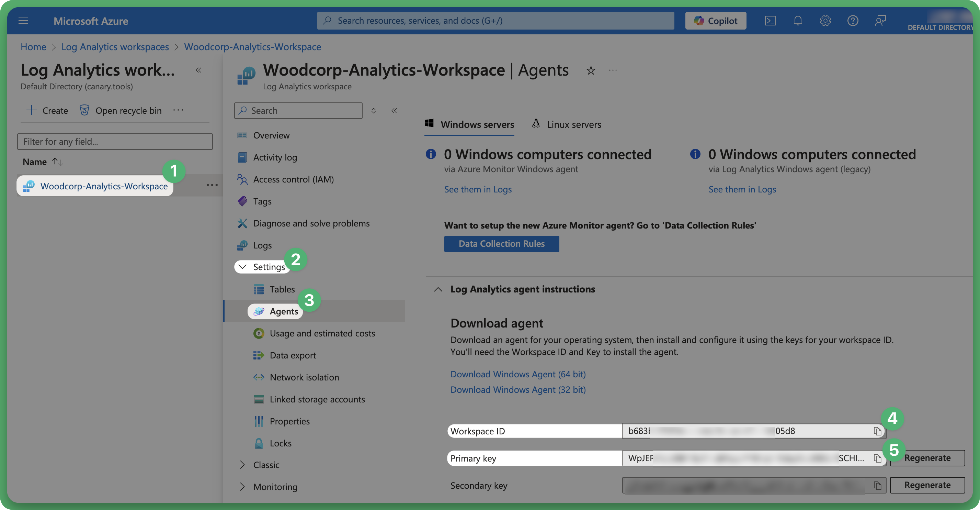Copy the Secondary key
980x510 pixels.
coord(877,485)
